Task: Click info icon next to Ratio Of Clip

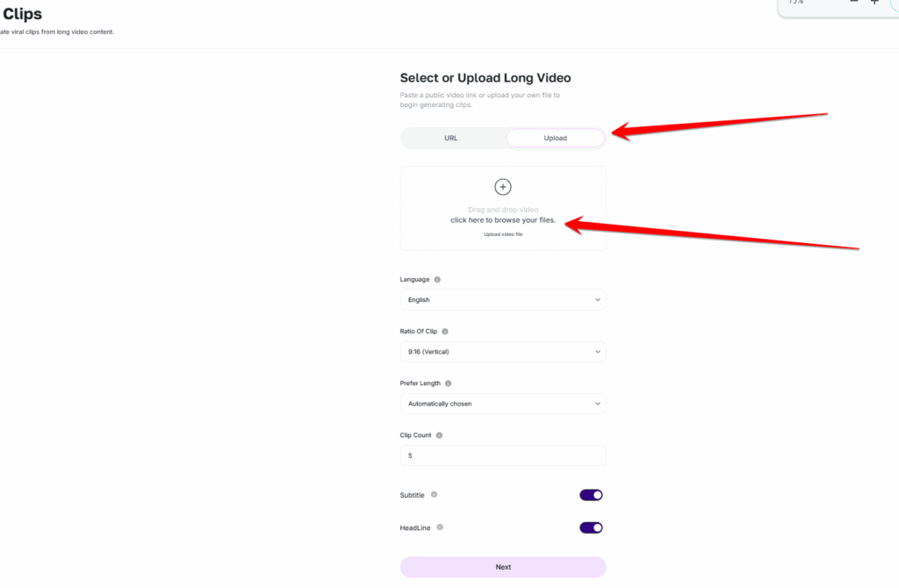Action: (445, 331)
